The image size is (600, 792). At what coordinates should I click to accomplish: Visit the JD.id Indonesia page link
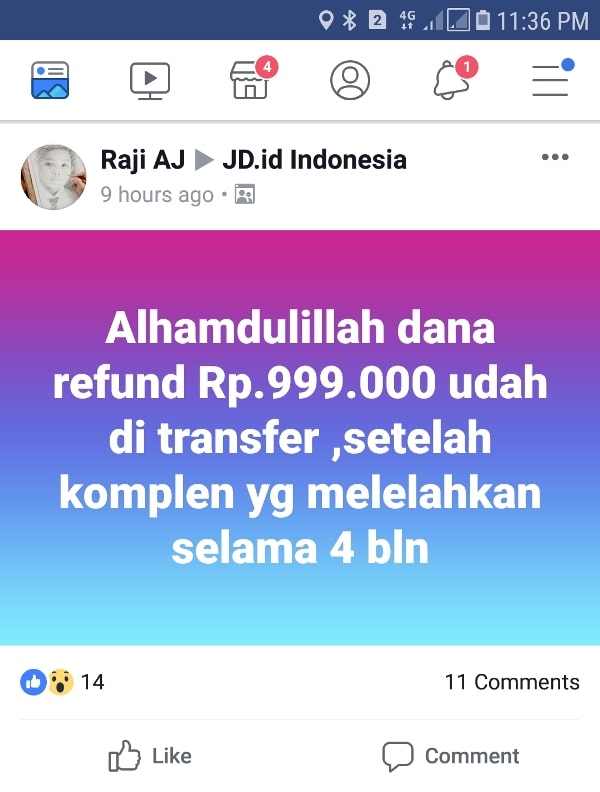(315, 160)
